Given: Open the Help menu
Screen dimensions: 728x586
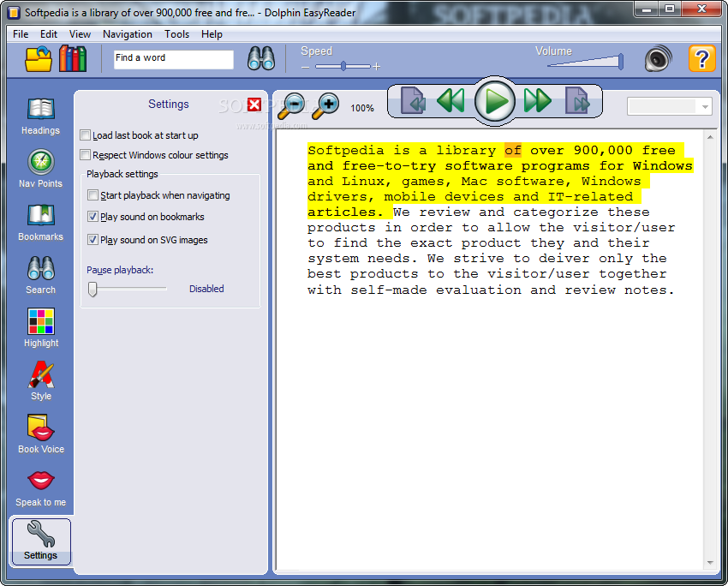Looking at the screenshot, I should (212, 34).
